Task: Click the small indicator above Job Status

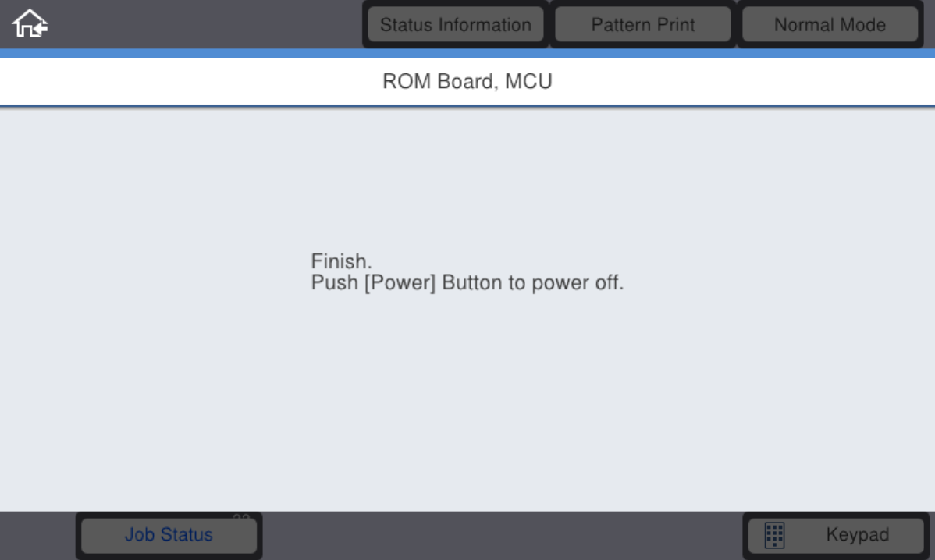Action: pos(241,516)
